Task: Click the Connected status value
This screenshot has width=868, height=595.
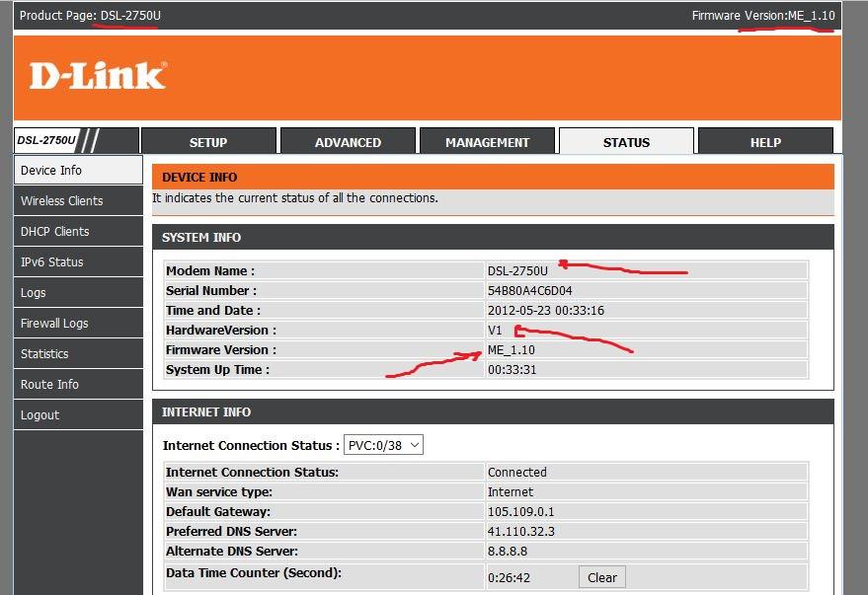Action: [x=517, y=473]
